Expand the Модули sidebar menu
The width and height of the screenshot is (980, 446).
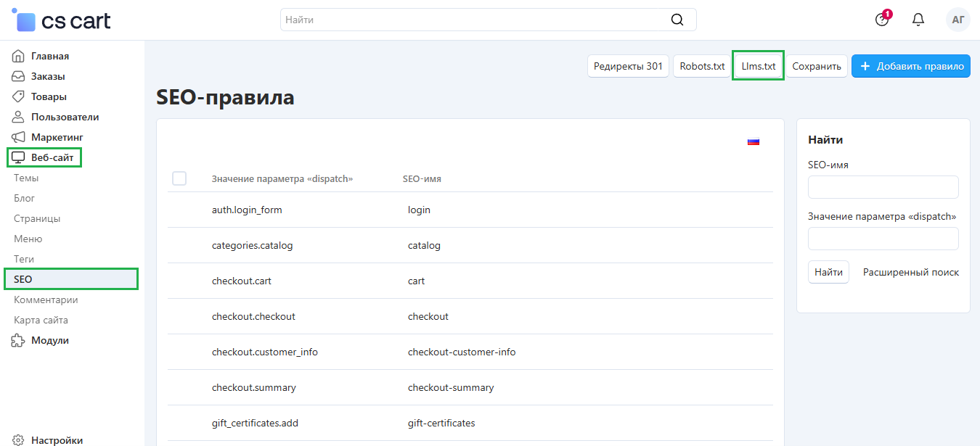[x=49, y=340]
